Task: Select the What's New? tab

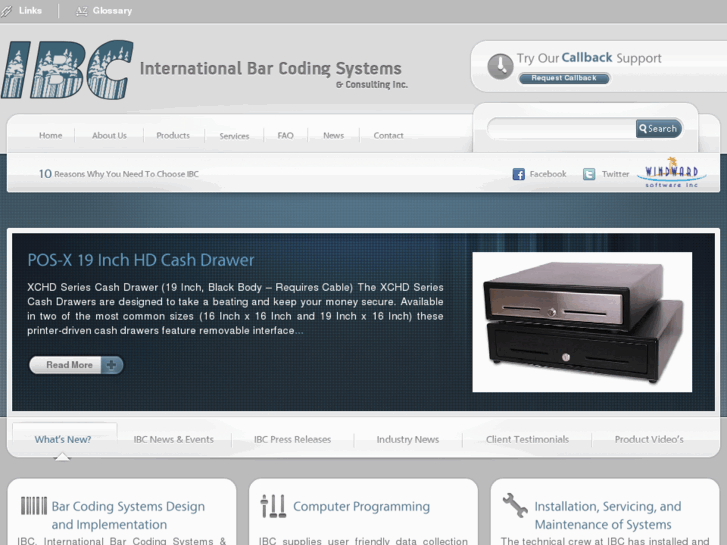Action: tap(63, 439)
